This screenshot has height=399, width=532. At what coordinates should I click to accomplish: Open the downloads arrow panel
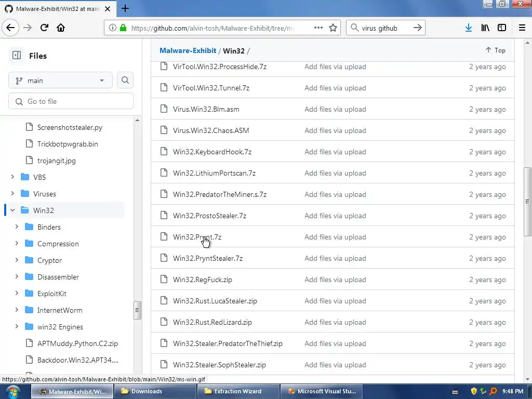point(469,28)
